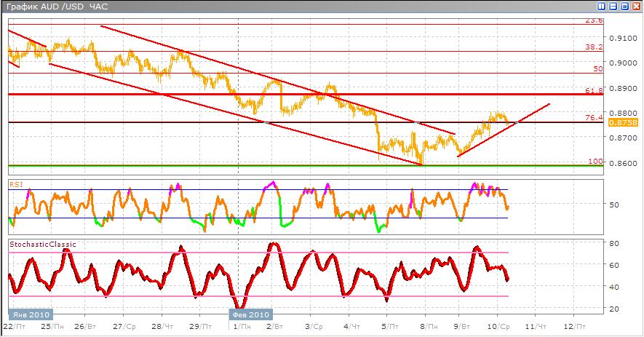
Task: Click the 0.9100 price axis label
Action: pyautogui.click(x=623, y=38)
